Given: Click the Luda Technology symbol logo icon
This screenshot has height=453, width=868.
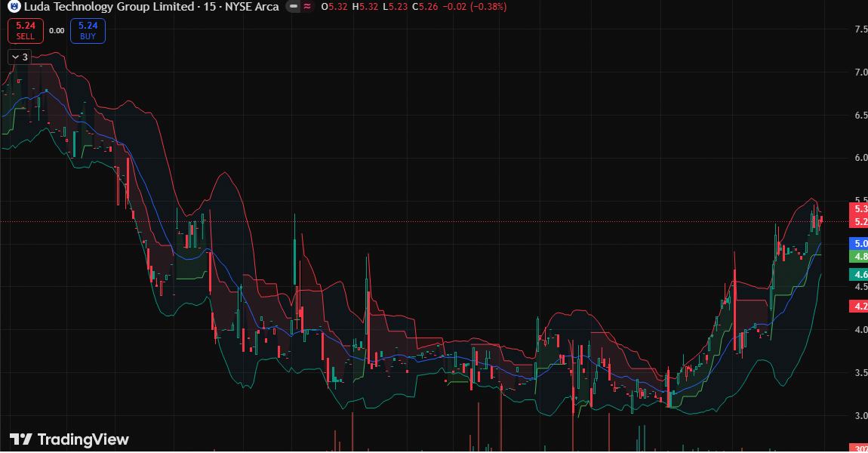Looking at the screenshot, I should tap(14, 7).
